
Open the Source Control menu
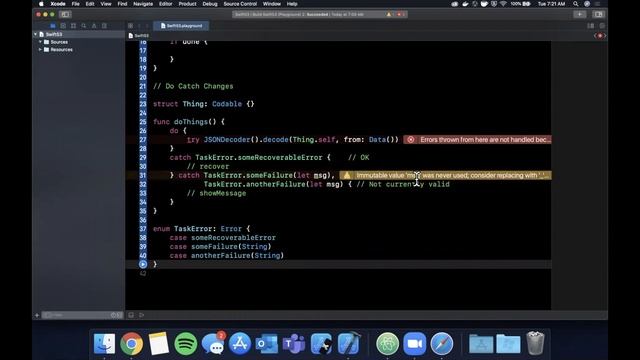click(x=240, y=4)
